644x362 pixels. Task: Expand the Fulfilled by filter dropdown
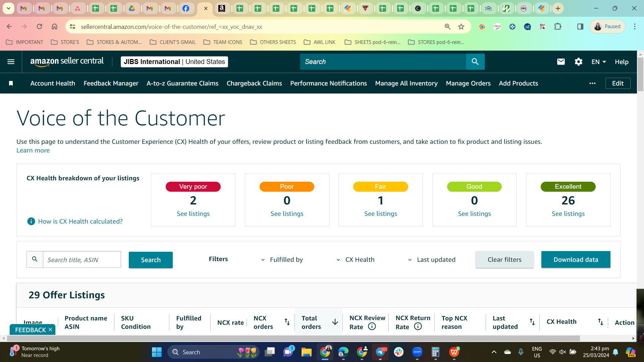click(x=282, y=260)
